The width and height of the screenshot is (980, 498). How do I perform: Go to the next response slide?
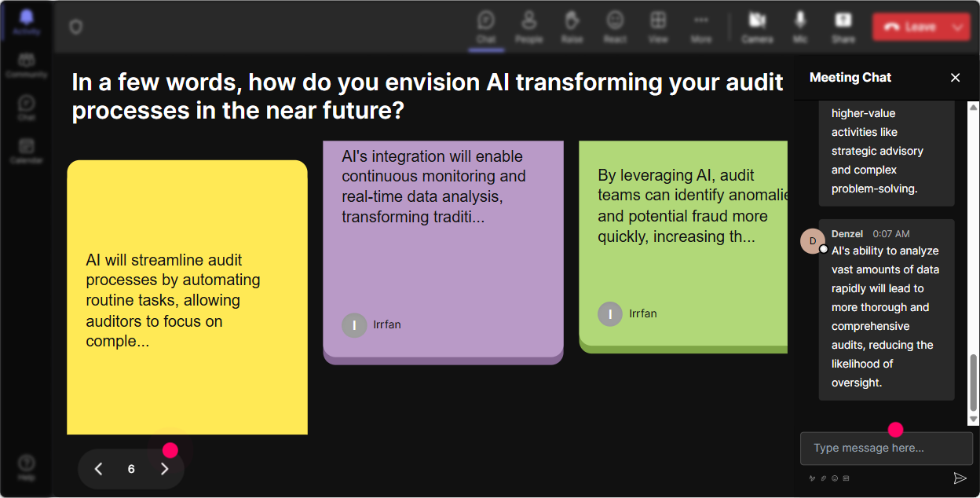164,469
